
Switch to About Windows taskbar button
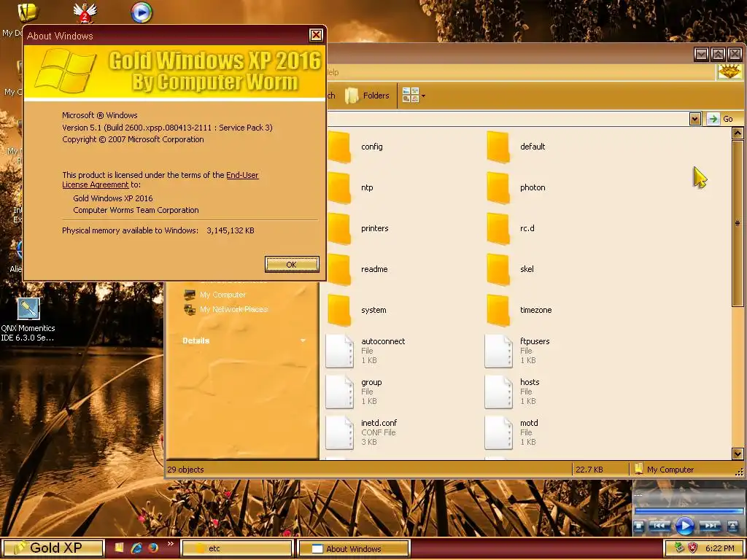click(354, 548)
